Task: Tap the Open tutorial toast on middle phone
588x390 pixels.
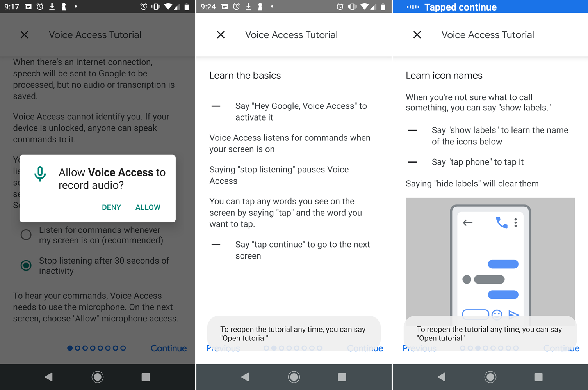Action: click(294, 333)
